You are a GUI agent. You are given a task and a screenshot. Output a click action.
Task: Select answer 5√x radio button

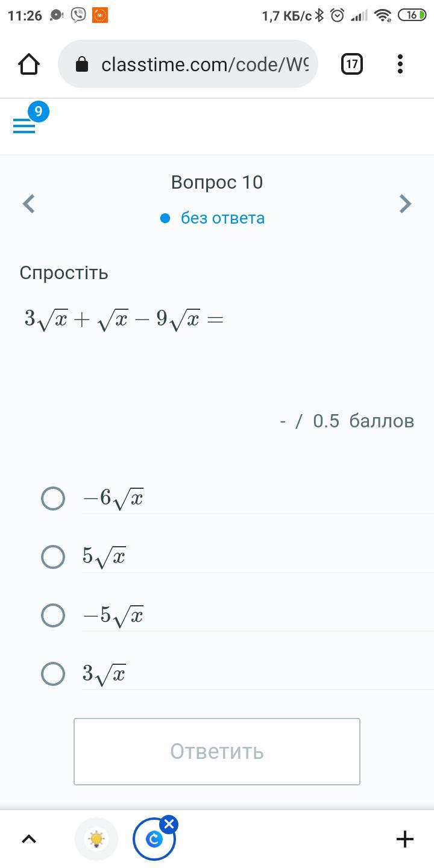[53, 557]
